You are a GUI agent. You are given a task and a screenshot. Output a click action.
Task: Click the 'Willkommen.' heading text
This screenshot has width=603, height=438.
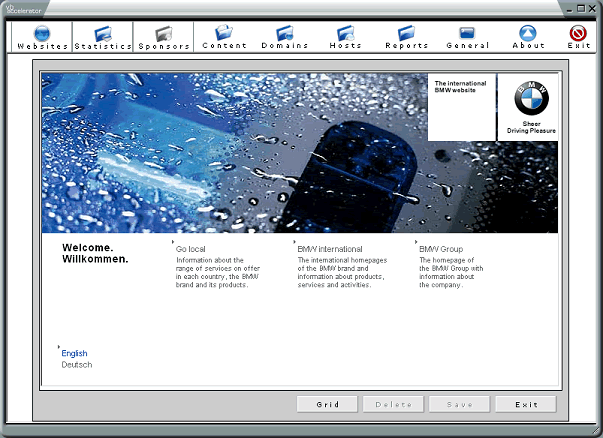95,259
